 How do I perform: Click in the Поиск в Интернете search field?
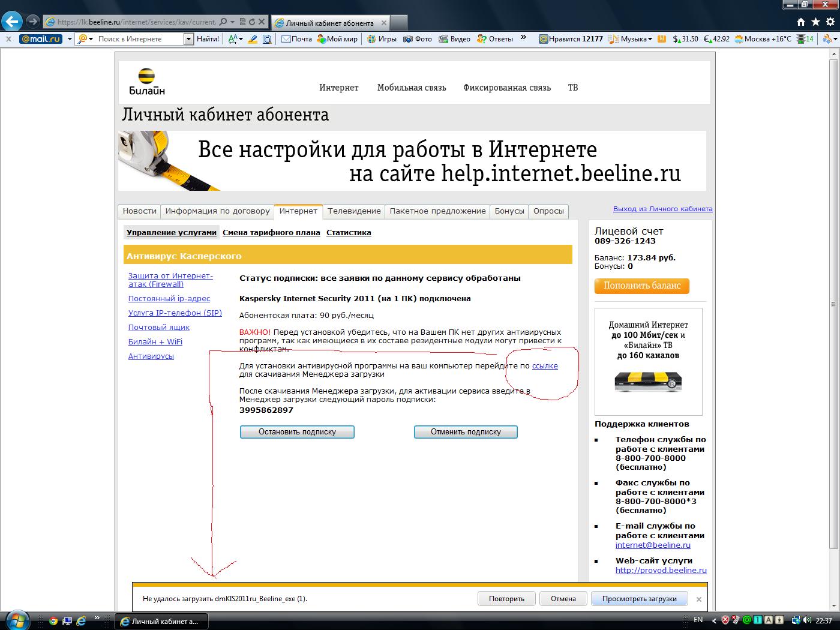tap(139, 39)
